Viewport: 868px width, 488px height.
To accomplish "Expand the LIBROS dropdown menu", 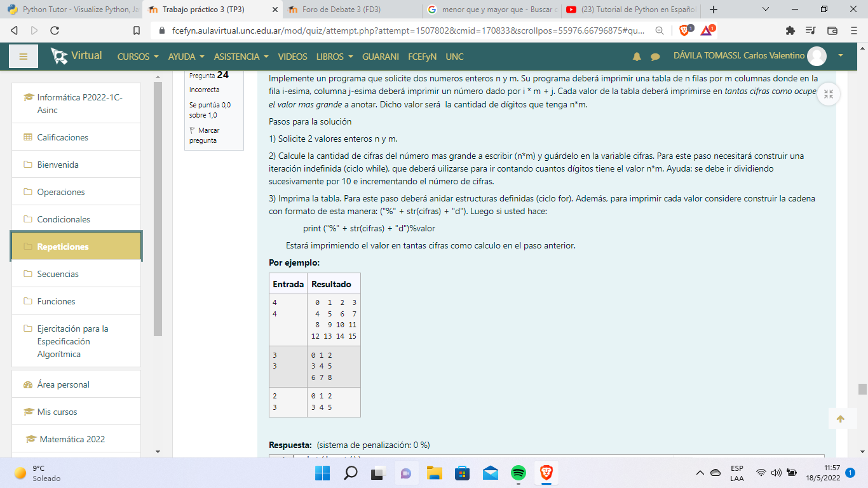I will click(x=335, y=57).
